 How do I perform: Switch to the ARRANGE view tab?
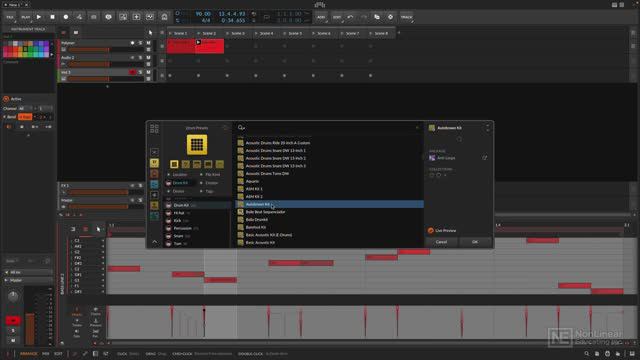tap(29, 354)
